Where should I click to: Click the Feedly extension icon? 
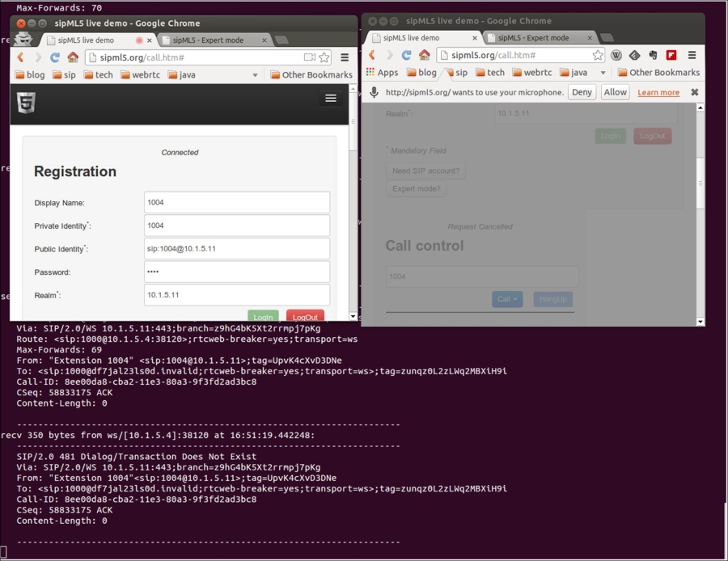635,55
